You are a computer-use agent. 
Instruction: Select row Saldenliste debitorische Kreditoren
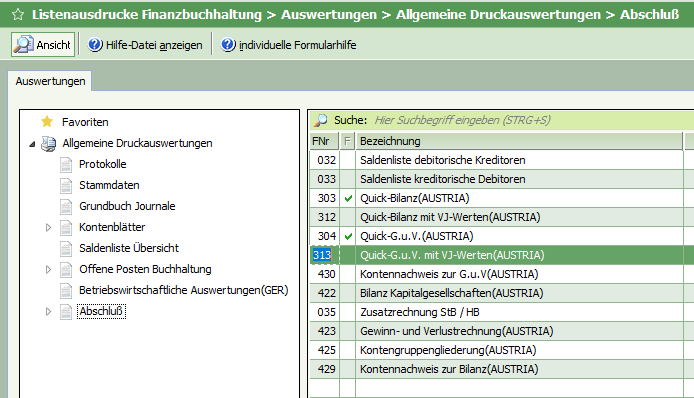click(443, 160)
